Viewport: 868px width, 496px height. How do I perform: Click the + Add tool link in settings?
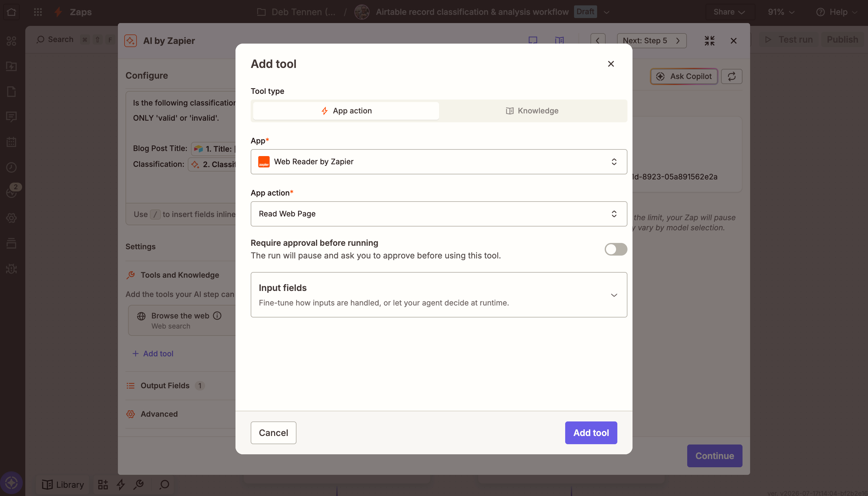tap(153, 353)
